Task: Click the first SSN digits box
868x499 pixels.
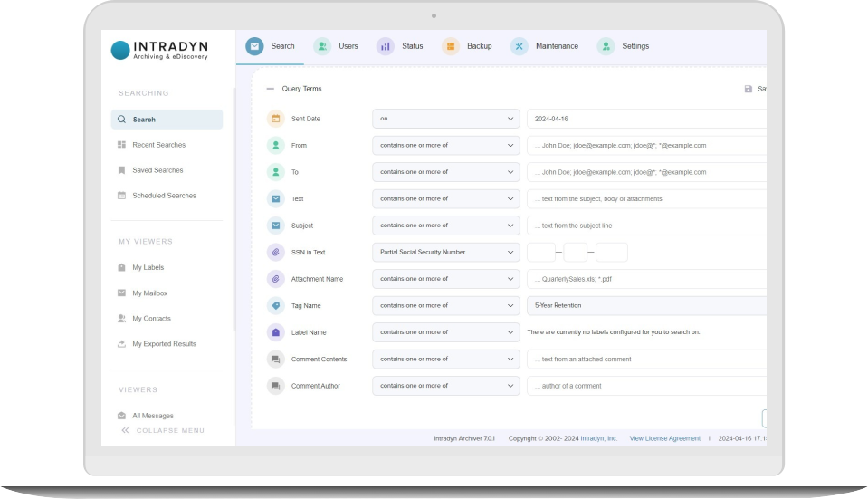Action: (541, 252)
